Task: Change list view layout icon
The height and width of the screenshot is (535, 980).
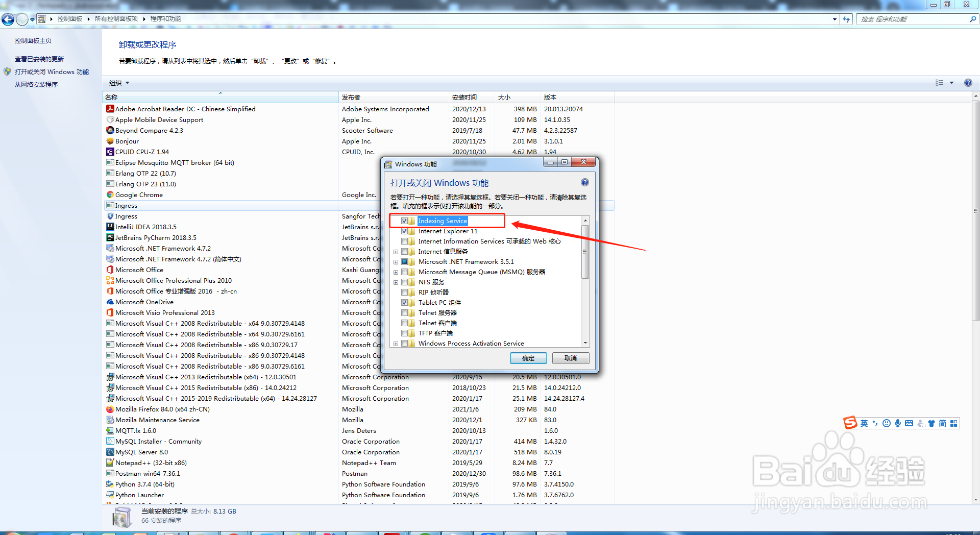Action: [939, 83]
